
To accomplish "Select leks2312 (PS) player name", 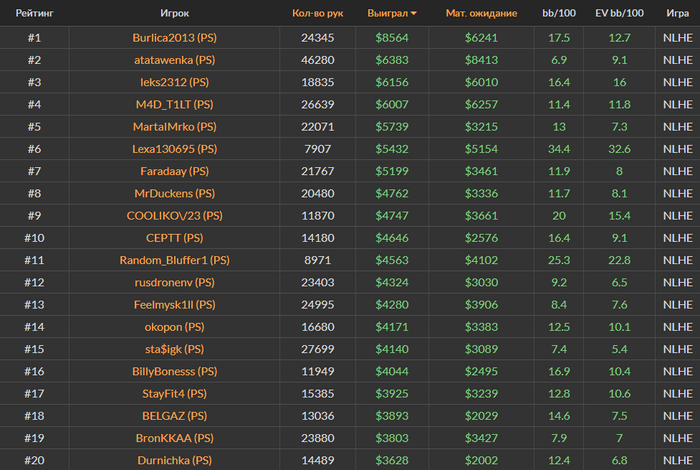I will click(175, 82).
